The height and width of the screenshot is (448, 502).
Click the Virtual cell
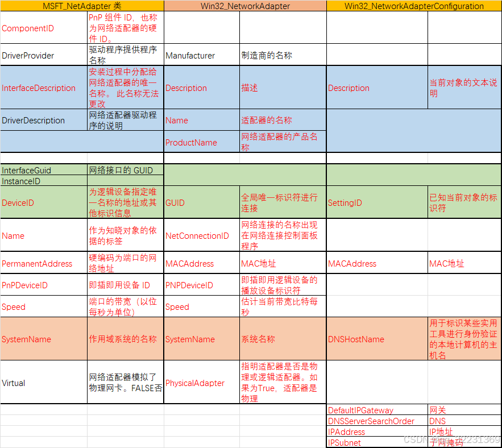click(44, 382)
